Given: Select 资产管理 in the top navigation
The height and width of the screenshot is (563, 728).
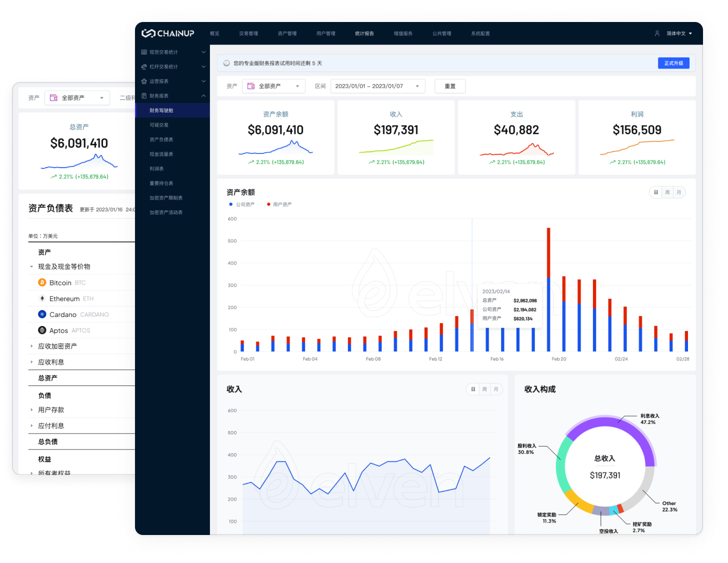Looking at the screenshot, I should [287, 33].
